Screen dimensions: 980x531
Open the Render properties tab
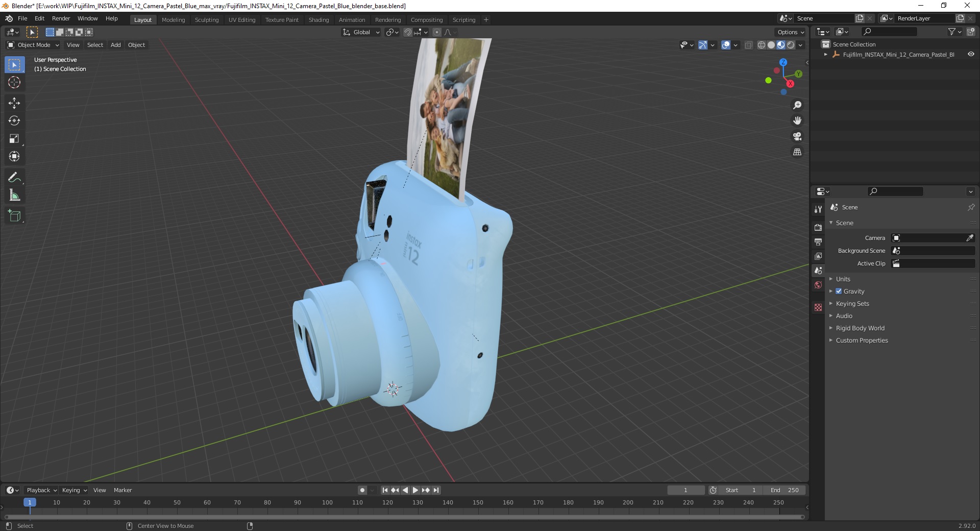(x=818, y=227)
